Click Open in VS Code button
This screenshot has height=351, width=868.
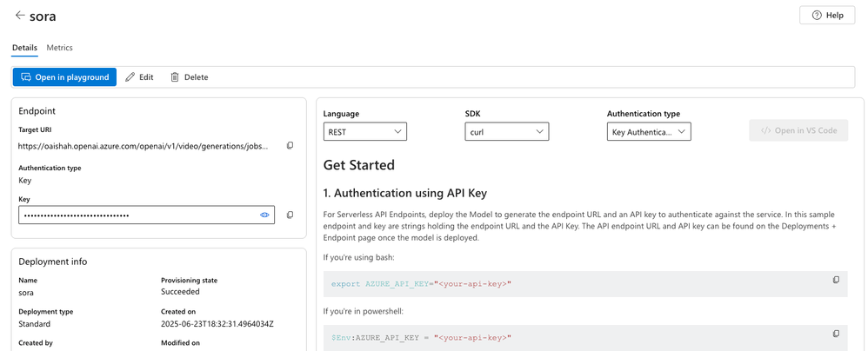click(x=798, y=131)
